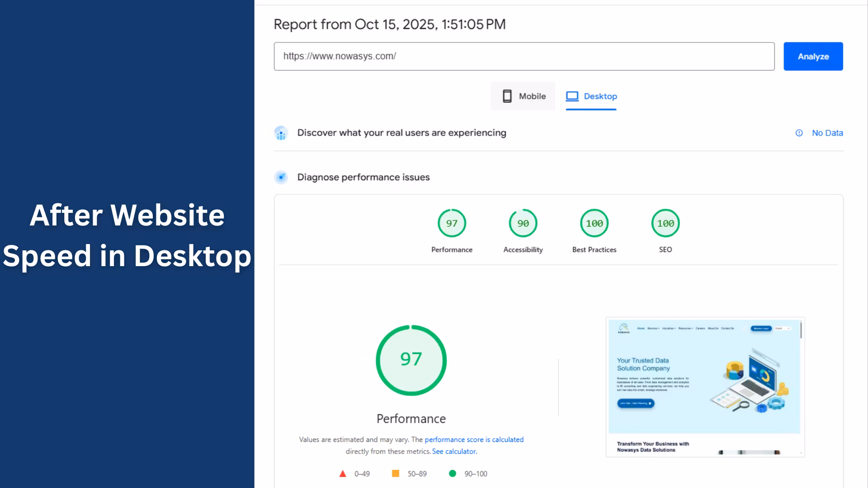Click the orange square 50–89 legend icon

pyautogui.click(x=396, y=474)
